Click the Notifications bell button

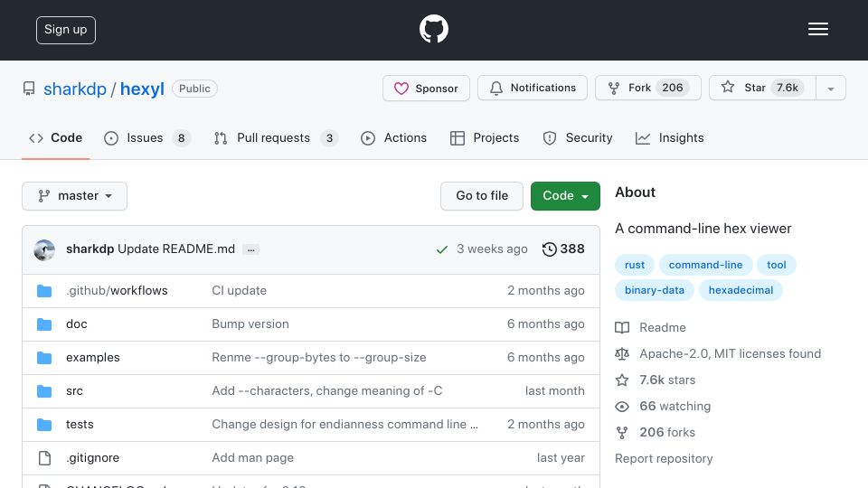532,88
